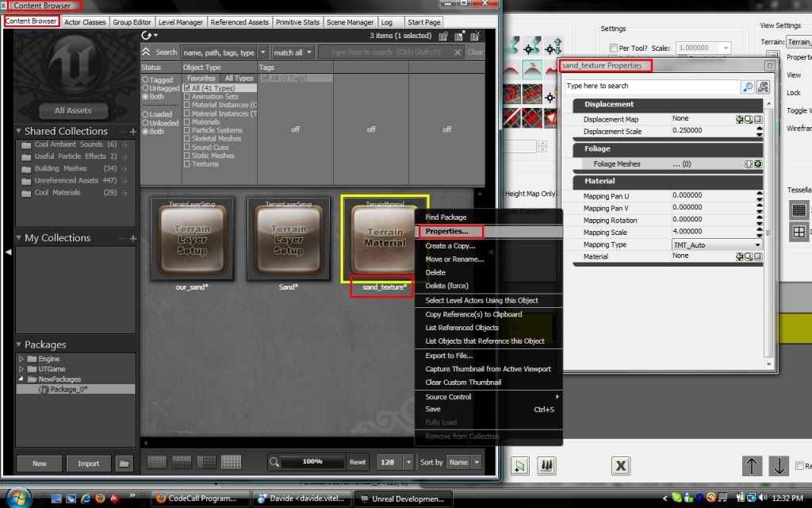The height and width of the screenshot is (508, 812).
Task: Select the highlighted terrain smooth brush tool
Action: point(532,70)
